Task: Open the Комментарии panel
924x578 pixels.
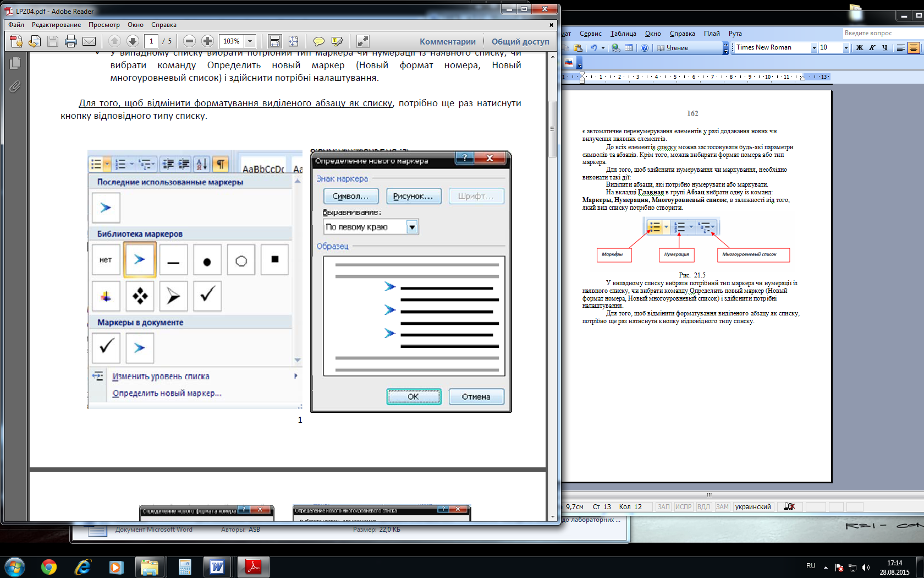Action: tap(448, 41)
